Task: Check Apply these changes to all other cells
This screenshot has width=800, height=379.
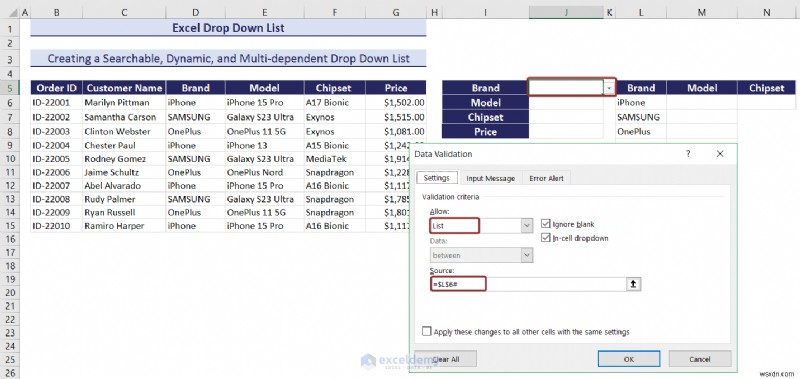Action: 427,332
